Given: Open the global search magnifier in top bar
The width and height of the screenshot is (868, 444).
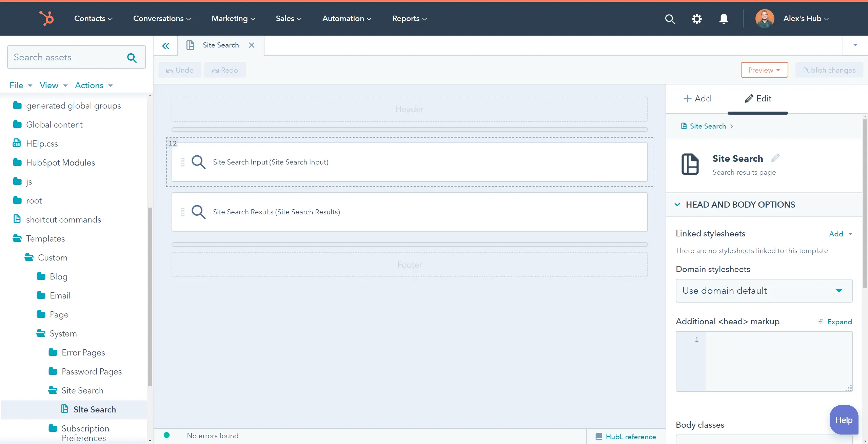Looking at the screenshot, I should pos(670,19).
